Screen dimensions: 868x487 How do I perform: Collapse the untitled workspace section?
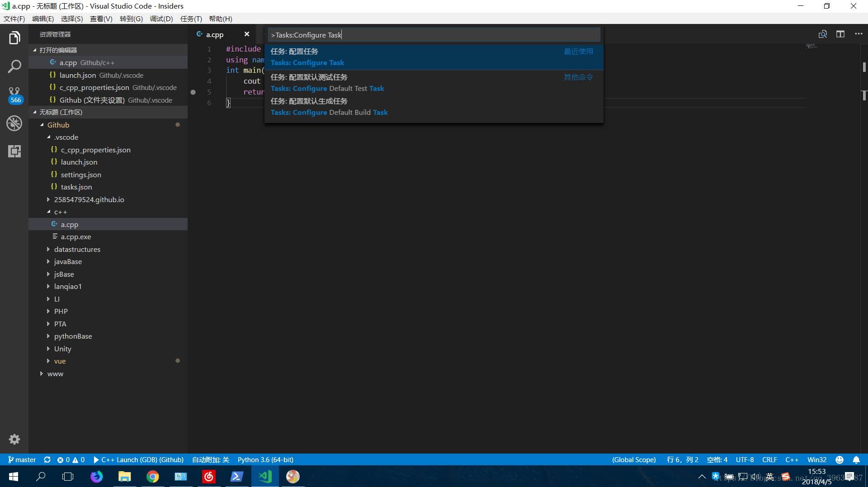click(108, 112)
